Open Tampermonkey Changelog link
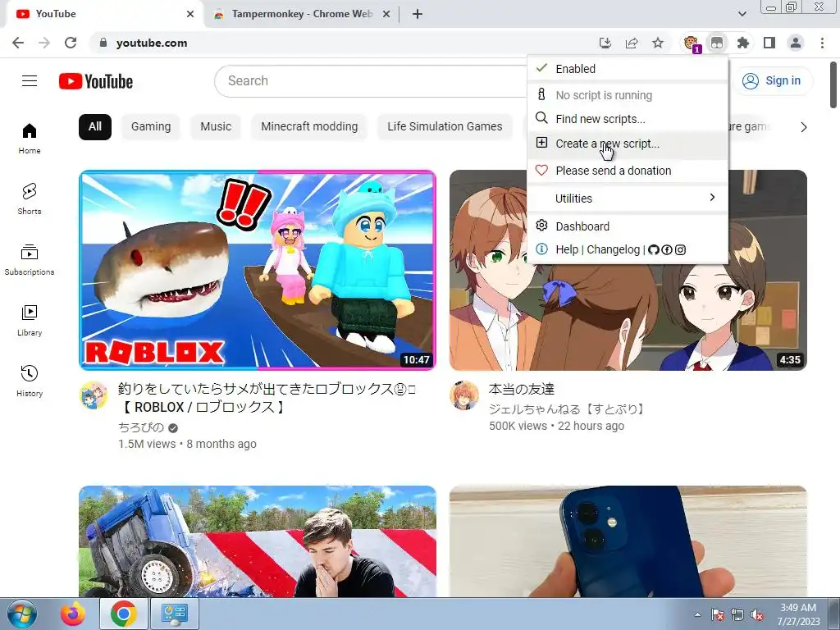The image size is (840, 630). tap(614, 249)
